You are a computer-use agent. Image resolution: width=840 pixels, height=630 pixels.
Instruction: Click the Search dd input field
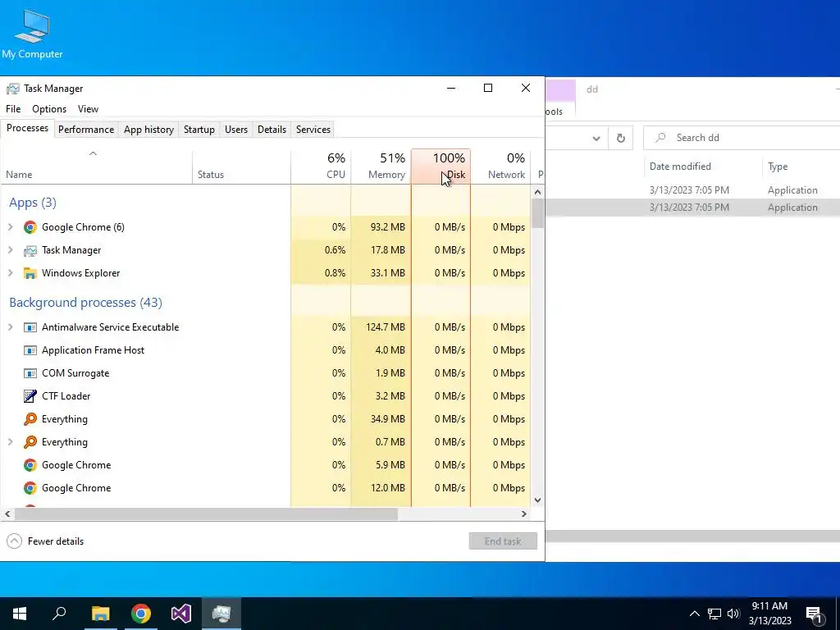click(x=742, y=138)
